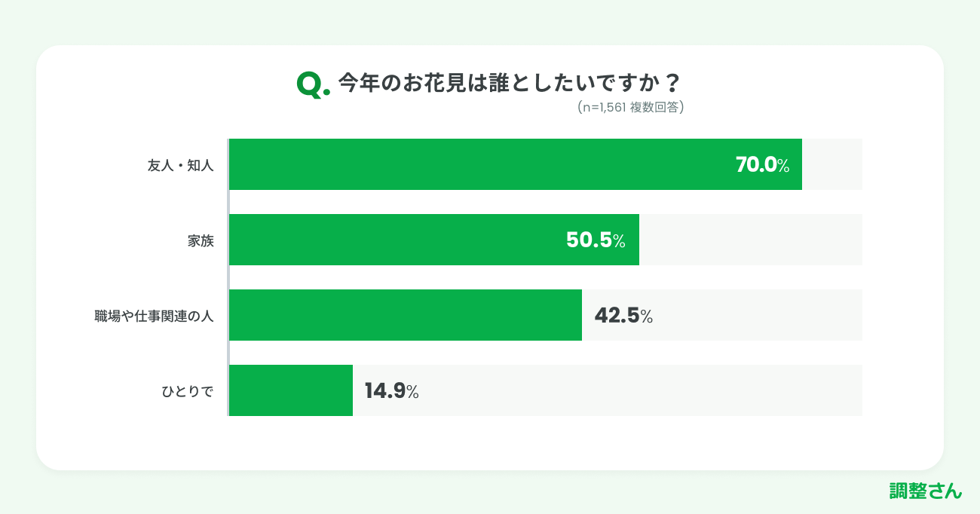Viewport: 980px width, 514px height.
Task: Click the 調整さん logo
Action: click(x=925, y=491)
